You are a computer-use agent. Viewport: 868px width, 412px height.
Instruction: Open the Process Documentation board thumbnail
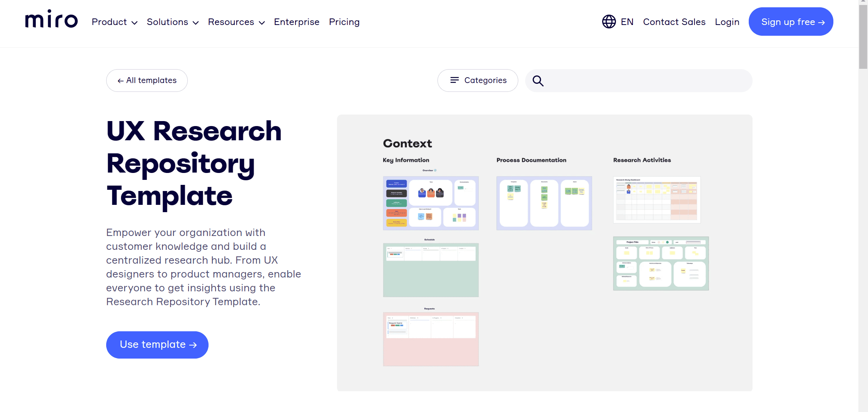point(544,203)
